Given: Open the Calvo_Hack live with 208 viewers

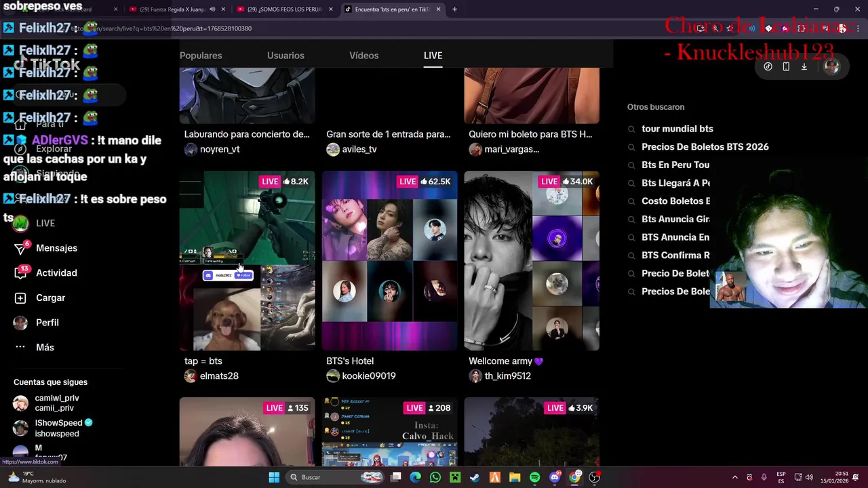Looking at the screenshot, I should point(389,432).
